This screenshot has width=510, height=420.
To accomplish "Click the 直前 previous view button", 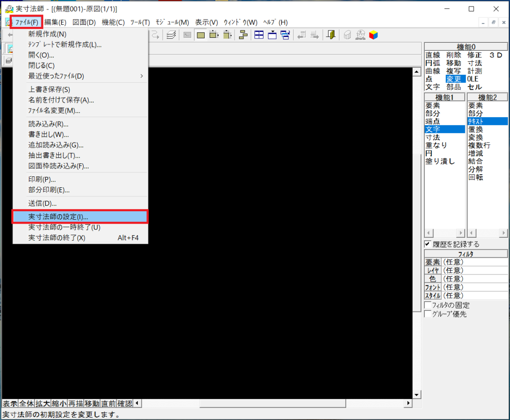I will coord(109,404).
